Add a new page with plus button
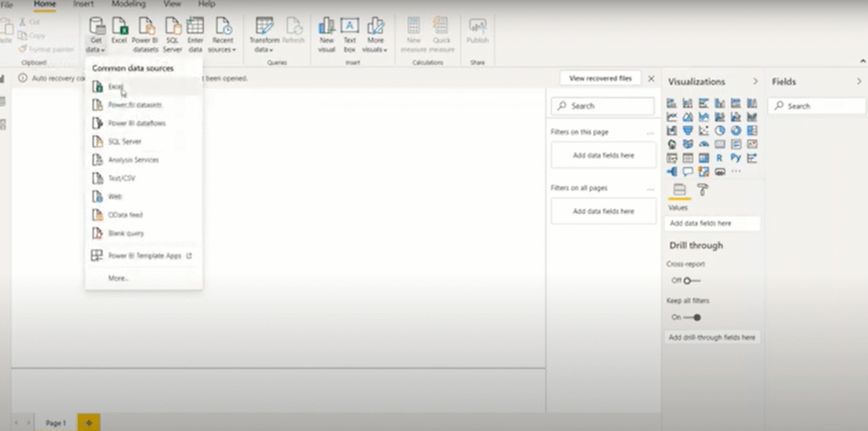868x431 pixels. click(x=88, y=422)
